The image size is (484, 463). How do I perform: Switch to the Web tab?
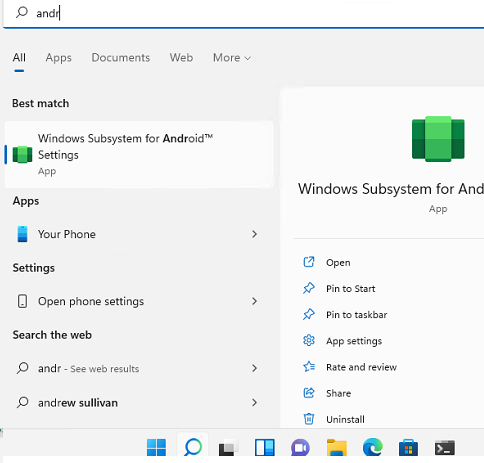click(x=181, y=58)
